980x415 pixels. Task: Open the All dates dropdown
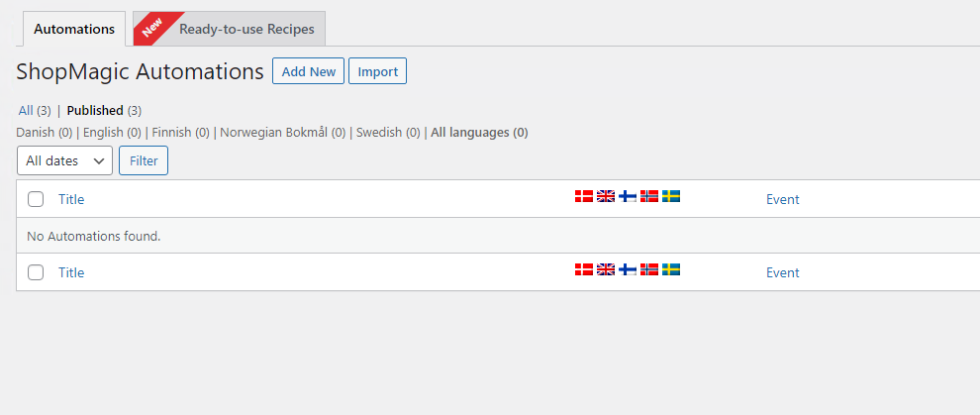point(65,160)
